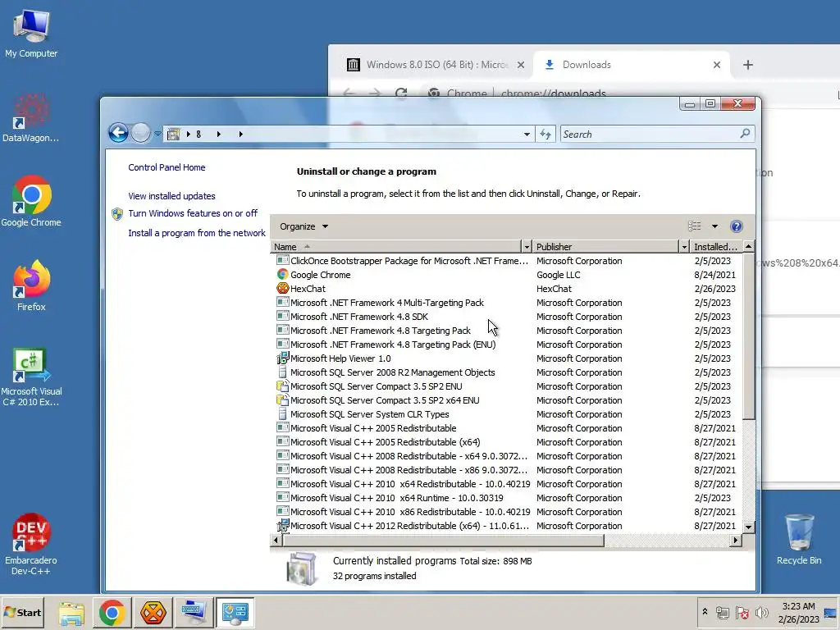Open View installed updates link
The width and height of the screenshot is (840, 630).
pos(171,196)
